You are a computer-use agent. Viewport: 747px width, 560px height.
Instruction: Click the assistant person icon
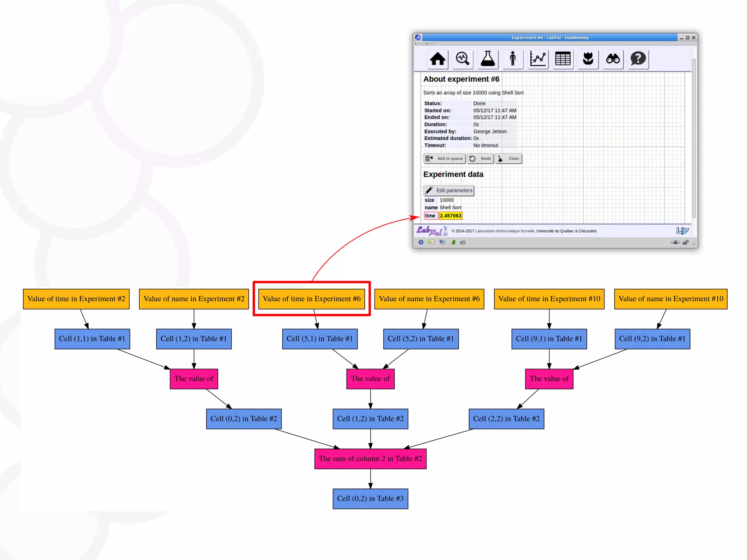tap(512, 59)
